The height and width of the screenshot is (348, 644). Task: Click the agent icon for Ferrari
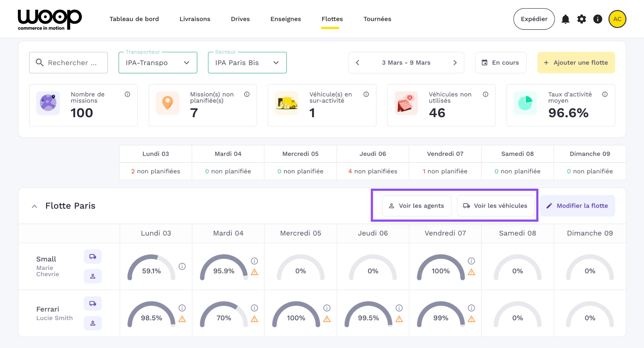93,323
